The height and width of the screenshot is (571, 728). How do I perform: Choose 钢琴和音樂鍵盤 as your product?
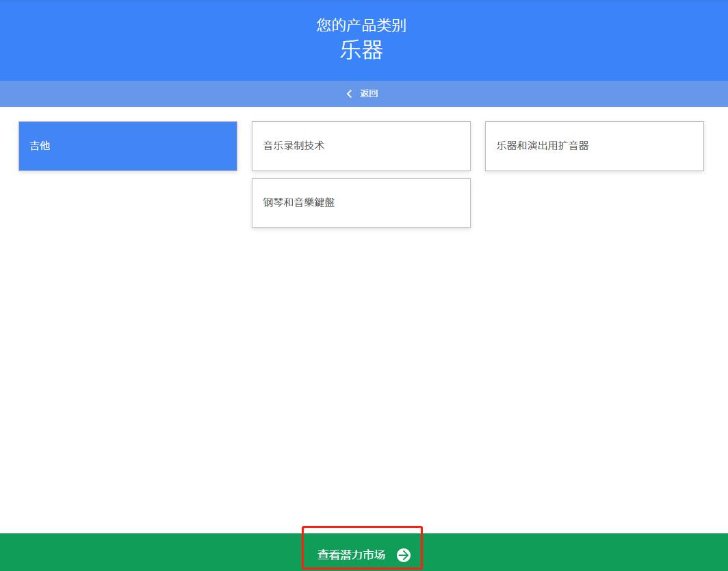pyautogui.click(x=361, y=203)
